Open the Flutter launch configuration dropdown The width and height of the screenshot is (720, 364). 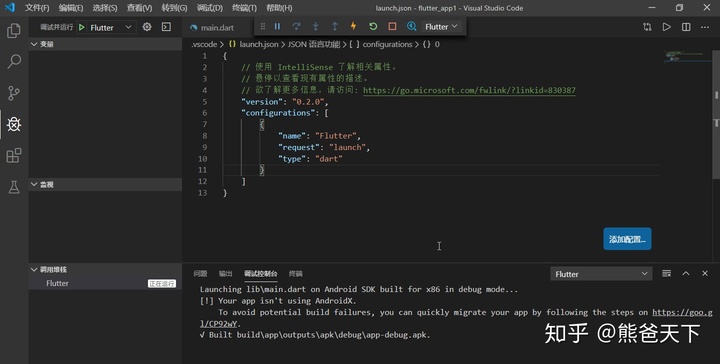tap(111, 28)
